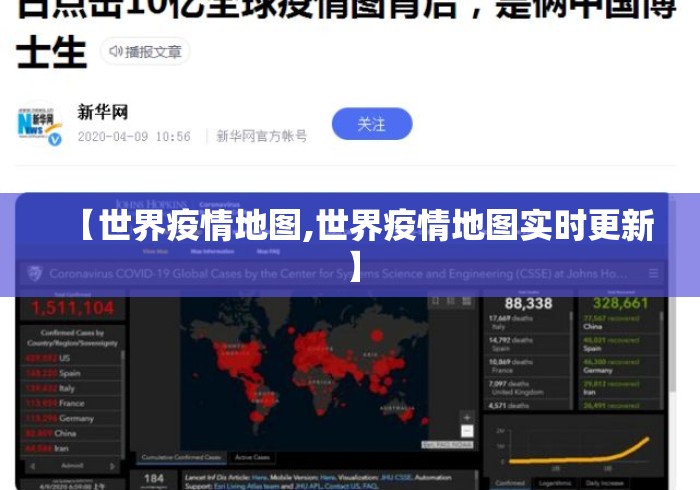Screen dimensions: 700x490
Task: Follow 新华网 with the 关注 button
Action: pyautogui.click(x=372, y=124)
